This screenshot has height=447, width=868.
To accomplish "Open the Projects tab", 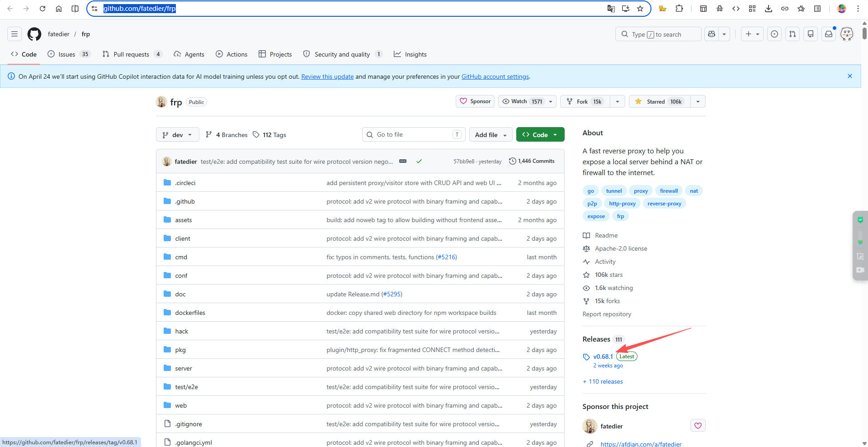I will click(275, 54).
